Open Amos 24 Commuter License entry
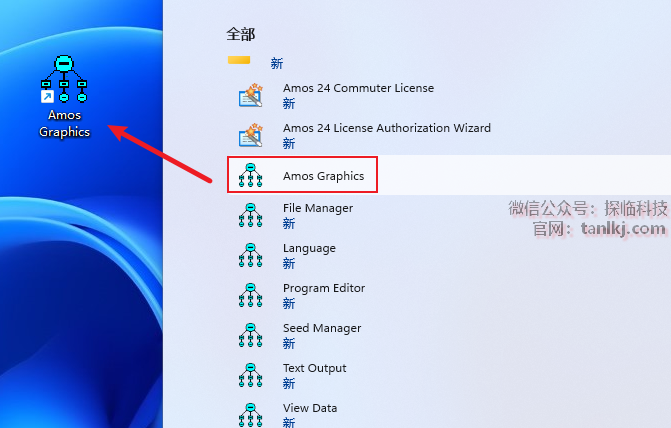Viewport: 671px width, 428px height. (x=358, y=88)
